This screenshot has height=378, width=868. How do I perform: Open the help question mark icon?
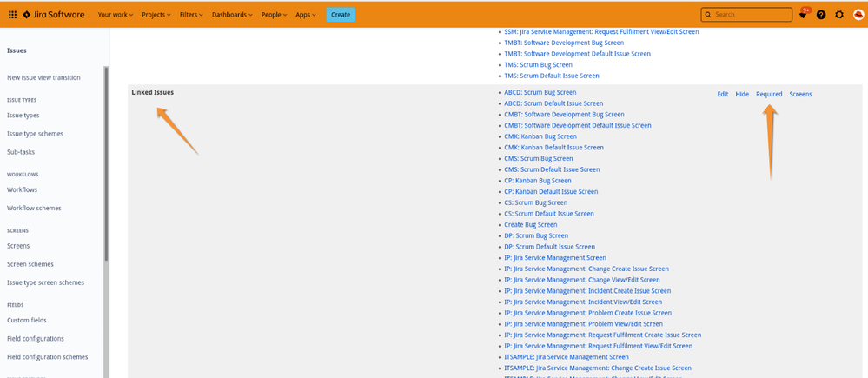click(821, 15)
